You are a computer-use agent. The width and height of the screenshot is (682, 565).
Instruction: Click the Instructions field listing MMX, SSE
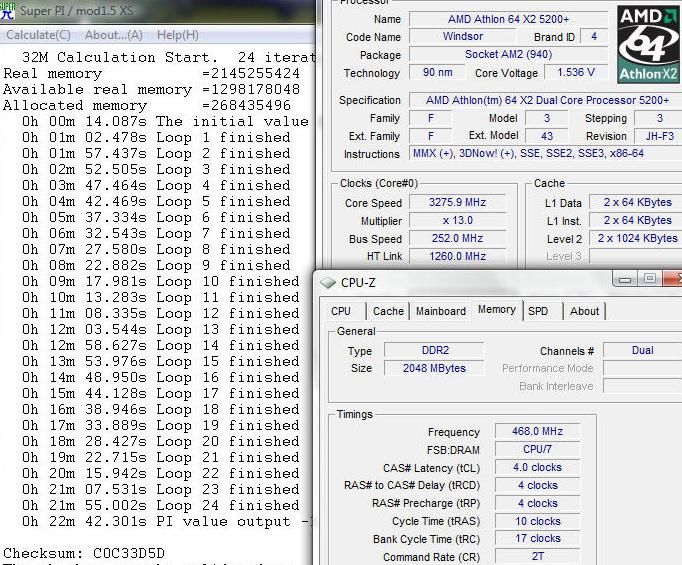click(x=546, y=154)
